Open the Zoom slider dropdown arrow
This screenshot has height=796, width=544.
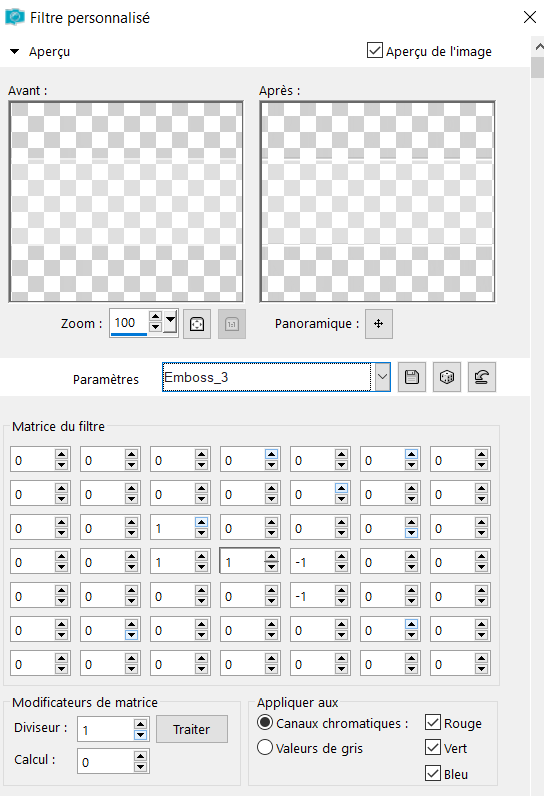click(171, 321)
